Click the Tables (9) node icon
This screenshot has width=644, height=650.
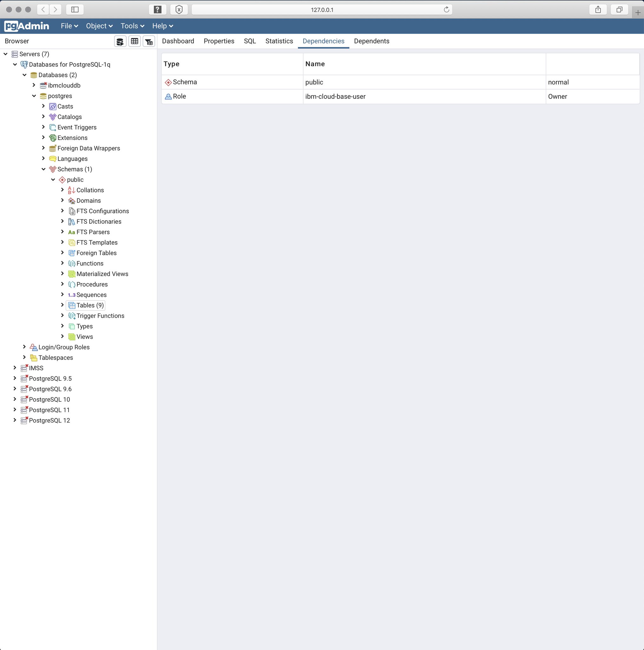coord(72,306)
